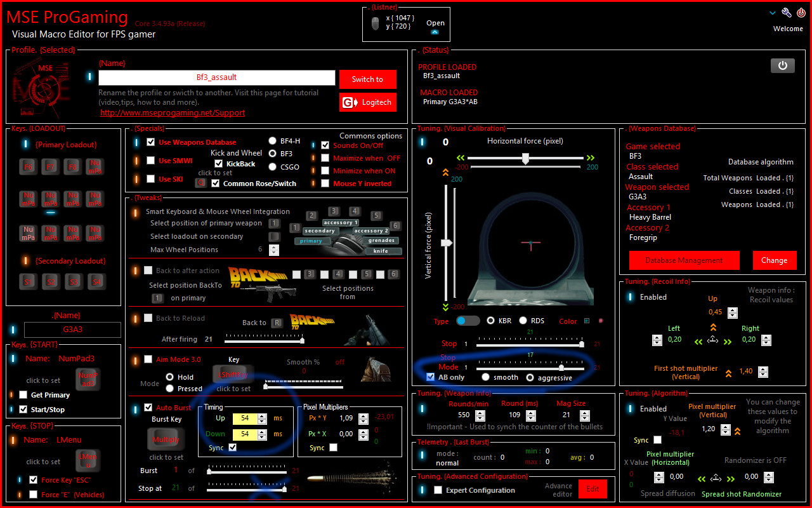Click the LShiftKey aim mode key icon
The width and height of the screenshot is (812, 508).
(233, 375)
